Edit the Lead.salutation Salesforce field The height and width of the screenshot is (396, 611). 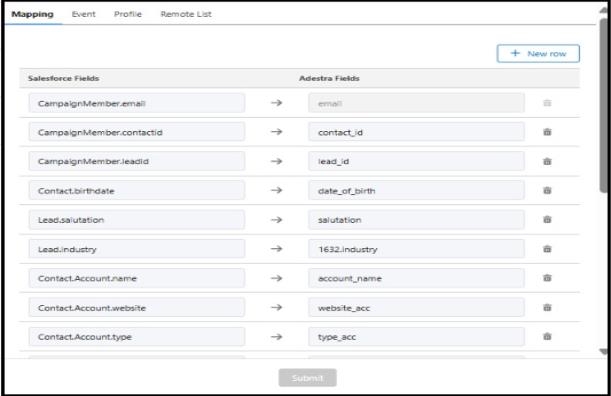[137, 220]
